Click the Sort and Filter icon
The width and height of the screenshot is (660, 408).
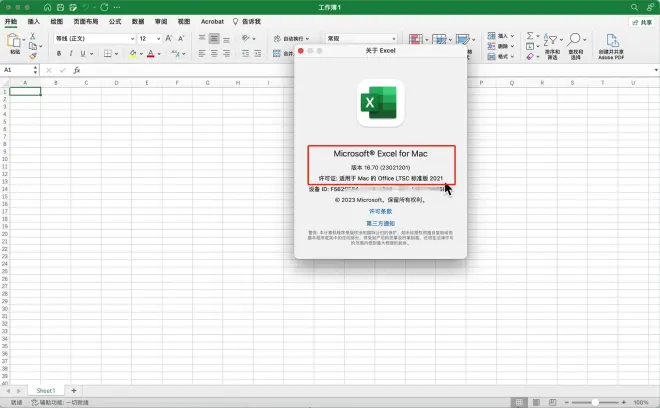551,40
